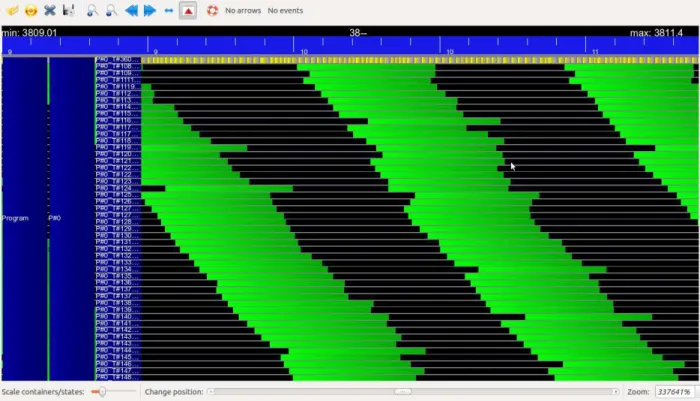The width and height of the screenshot is (700, 401).
Task: Select thread row P#0_T#120
Action: [x=117, y=154]
